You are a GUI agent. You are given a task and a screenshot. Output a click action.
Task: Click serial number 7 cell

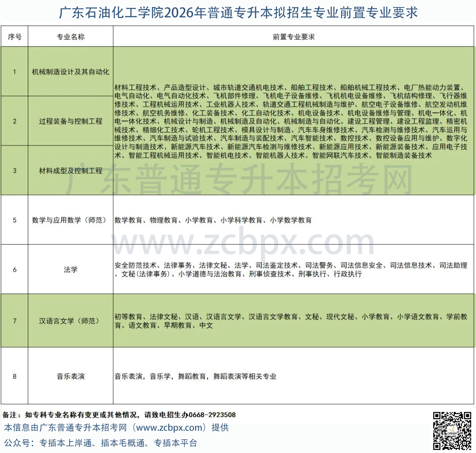pos(15,321)
